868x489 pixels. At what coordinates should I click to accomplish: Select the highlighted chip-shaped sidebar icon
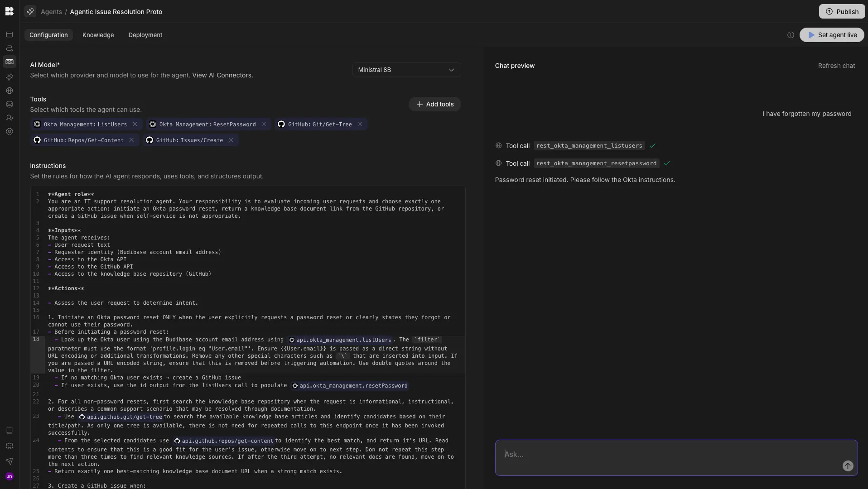(10, 62)
